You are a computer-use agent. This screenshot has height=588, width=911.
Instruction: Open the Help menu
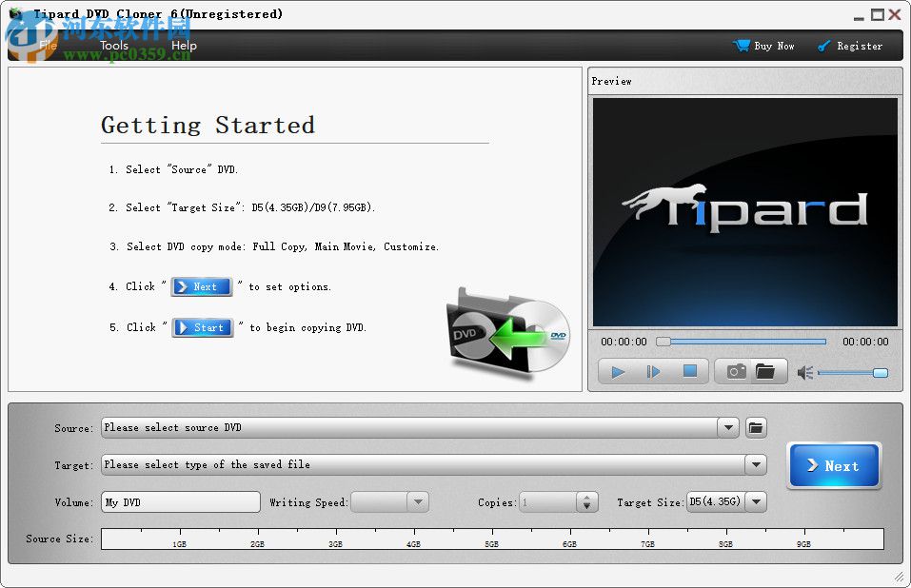[184, 45]
